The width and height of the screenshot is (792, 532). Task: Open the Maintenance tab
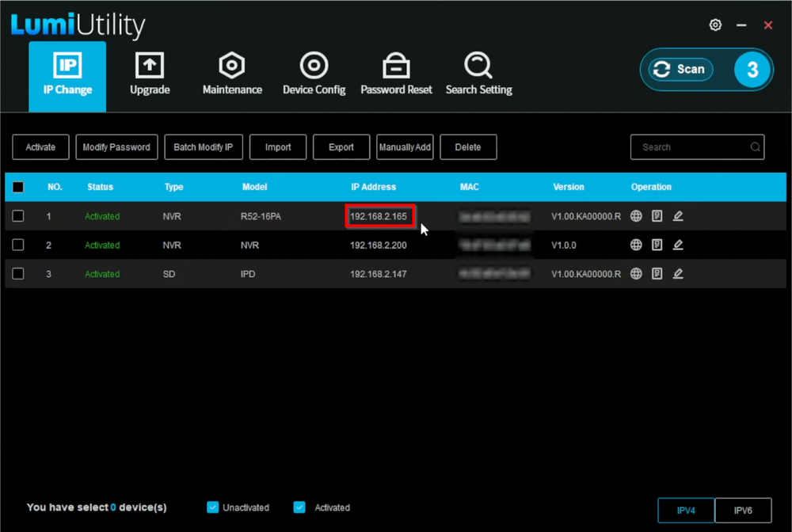[x=232, y=75]
